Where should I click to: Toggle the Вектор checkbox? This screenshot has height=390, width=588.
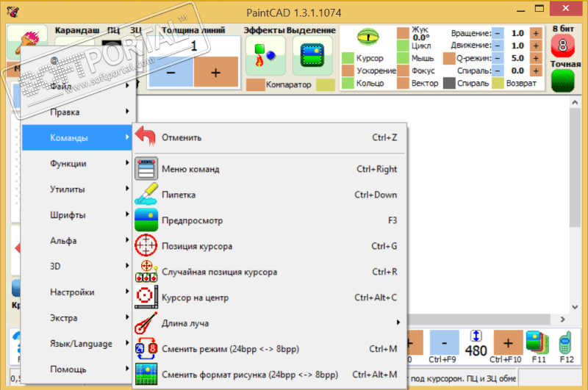(403, 83)
